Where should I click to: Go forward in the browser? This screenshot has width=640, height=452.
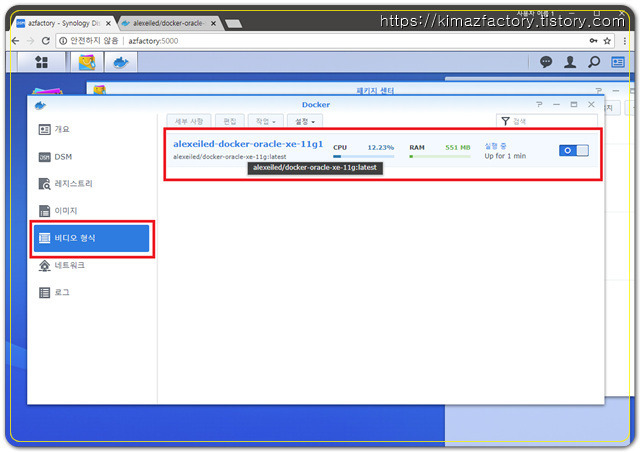point(31,41)
